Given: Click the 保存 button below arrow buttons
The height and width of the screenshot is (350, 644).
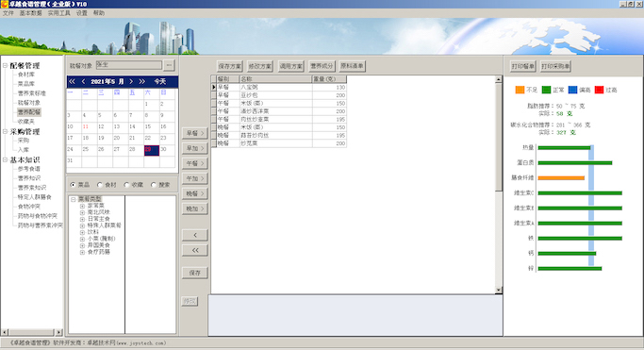Looking at the screenshot, I should click(x=195, y=273).
